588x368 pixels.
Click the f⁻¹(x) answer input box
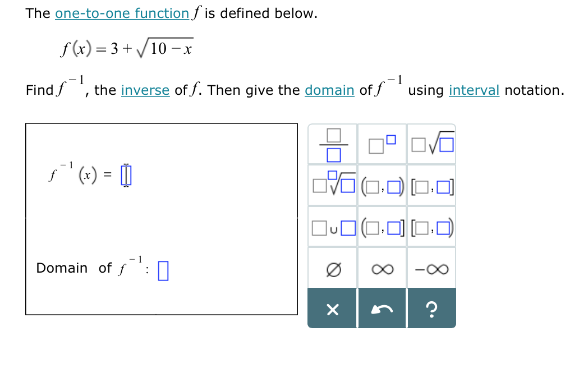[125, 174]
